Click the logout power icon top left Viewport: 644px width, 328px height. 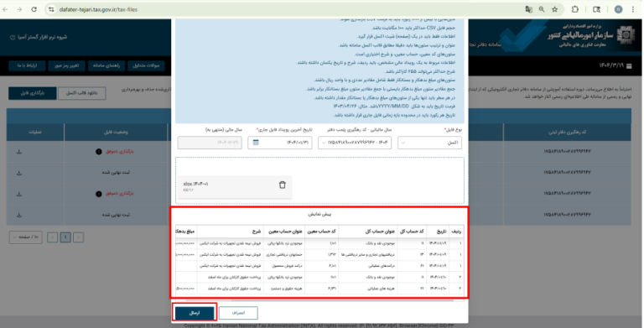click(13, 37)
